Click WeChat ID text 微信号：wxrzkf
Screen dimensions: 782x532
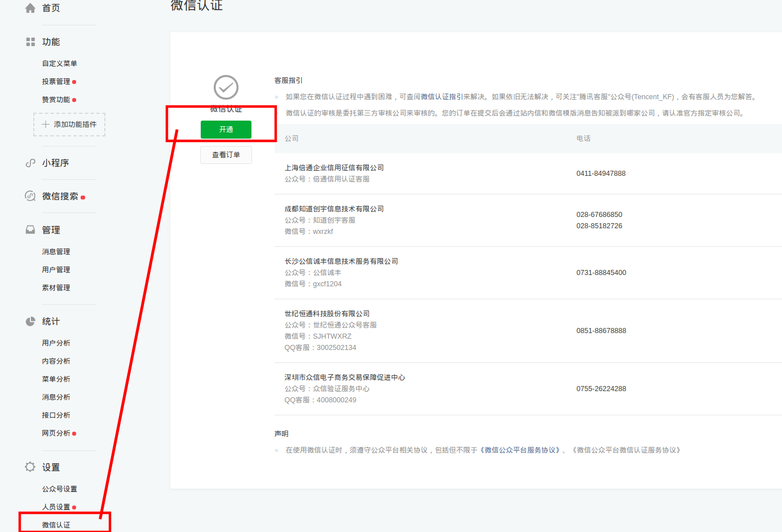[309, 232]
